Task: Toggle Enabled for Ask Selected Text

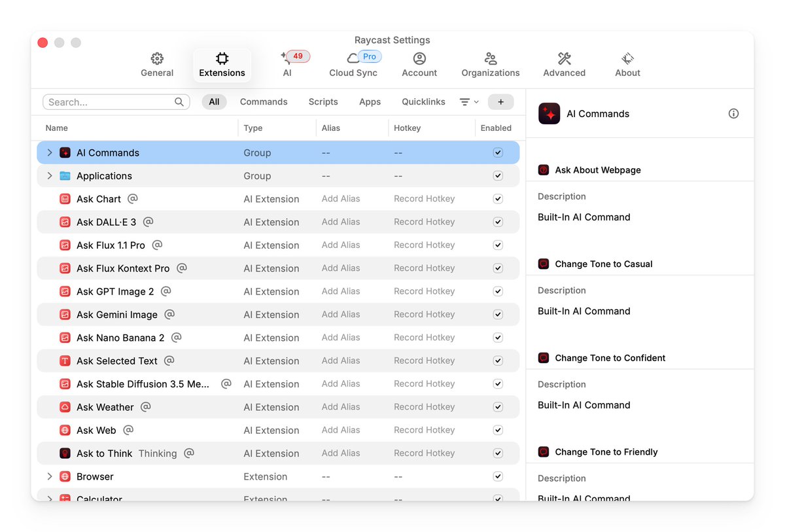Action: click(x=498, y=361)
